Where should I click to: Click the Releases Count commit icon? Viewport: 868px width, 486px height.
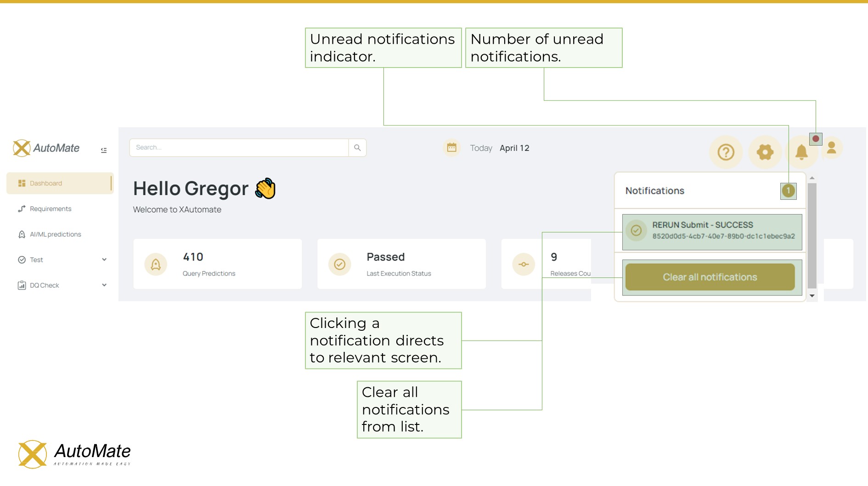tap(524, 264)
